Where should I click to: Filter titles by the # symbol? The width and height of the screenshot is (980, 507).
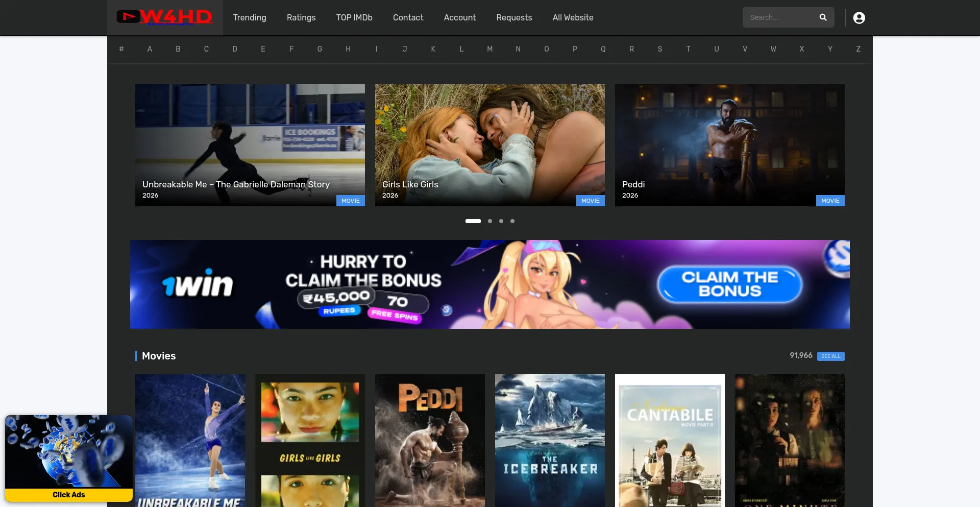pyautogui.click(x=121, y=49)
